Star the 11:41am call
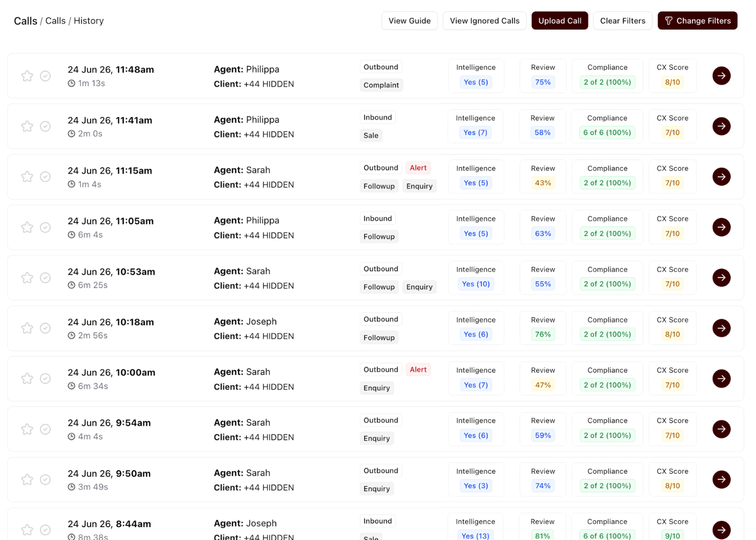Viewport: 756px width, 540px height. click(x=27, y=126)
